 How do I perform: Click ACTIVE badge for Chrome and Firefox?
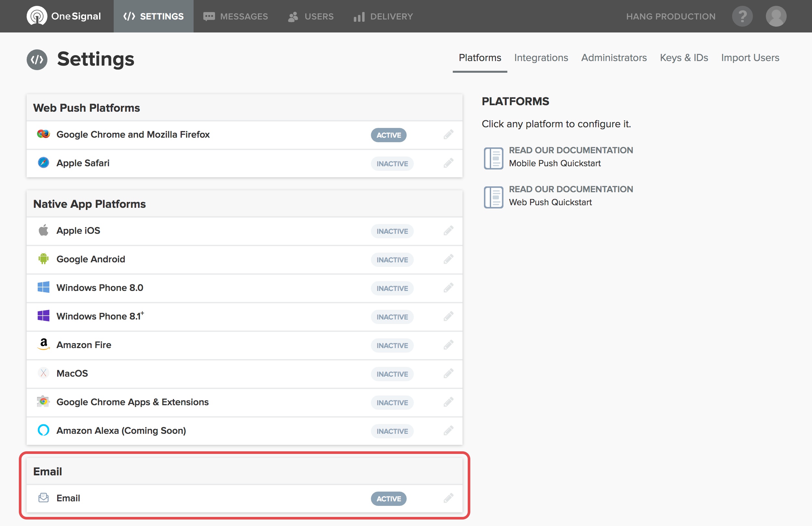388,135
